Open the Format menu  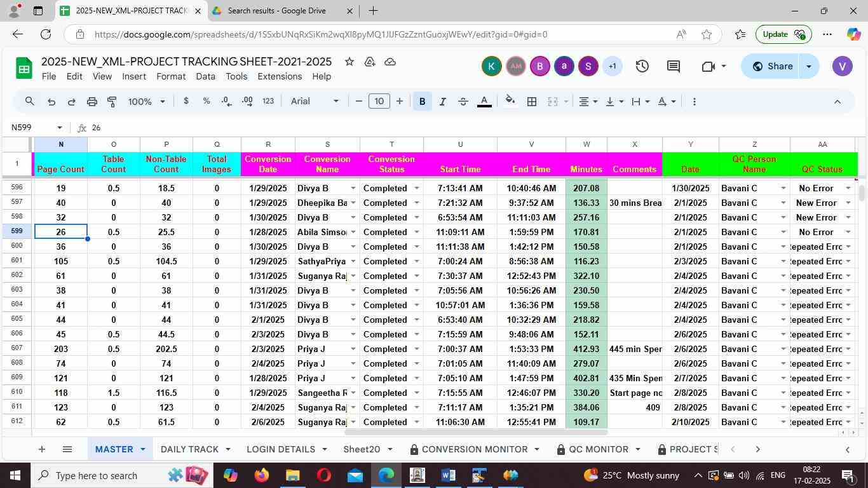[x=171, y=76]
